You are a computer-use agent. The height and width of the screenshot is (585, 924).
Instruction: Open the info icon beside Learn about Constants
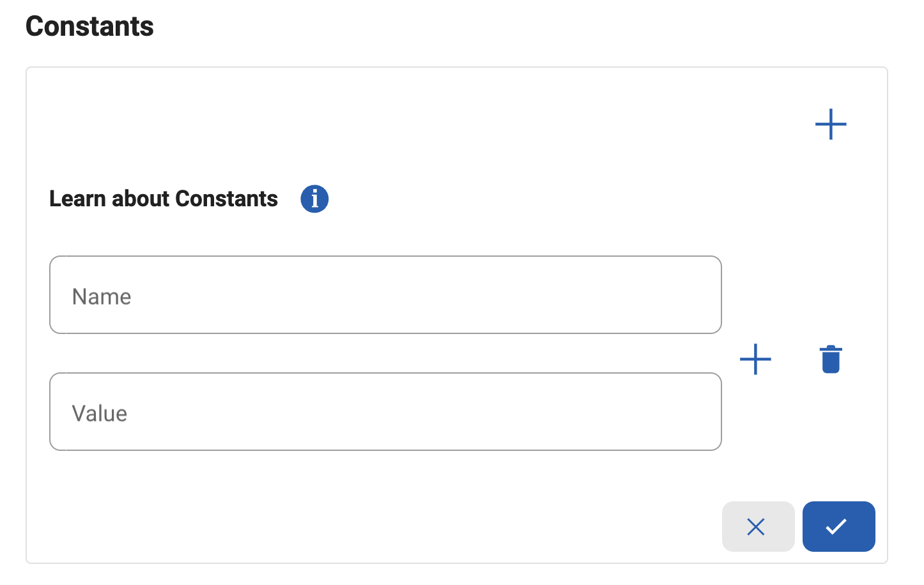coord(314,199)
